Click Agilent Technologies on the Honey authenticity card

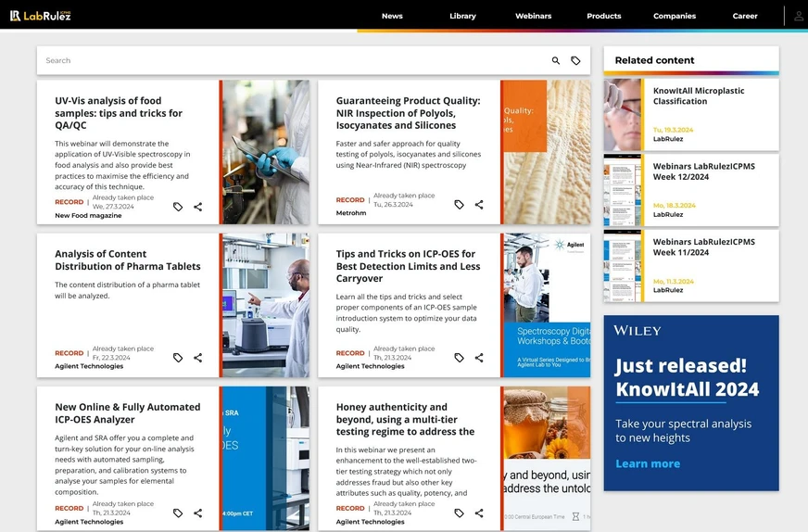click(x=370, y=522)
